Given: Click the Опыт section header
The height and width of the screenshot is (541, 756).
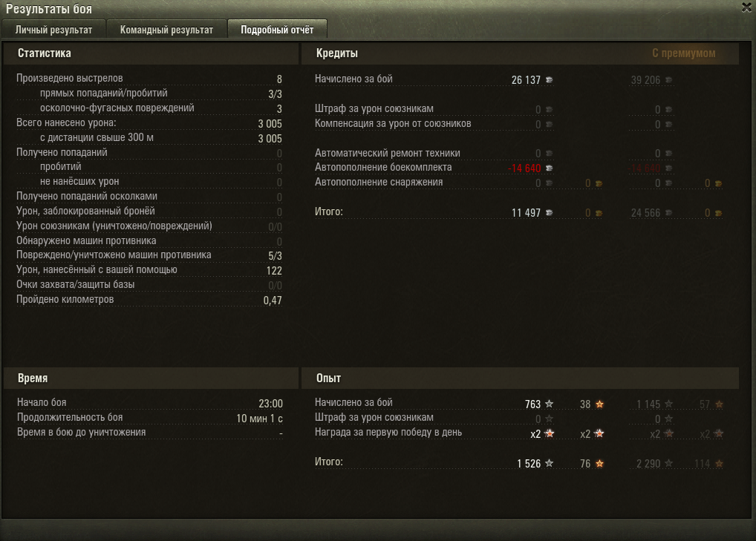Looking at the screenshot, I should (328, 378).
